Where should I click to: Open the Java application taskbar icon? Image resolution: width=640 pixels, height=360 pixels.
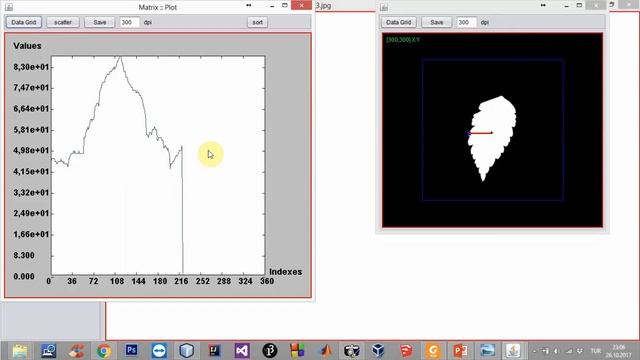(513, 350)
